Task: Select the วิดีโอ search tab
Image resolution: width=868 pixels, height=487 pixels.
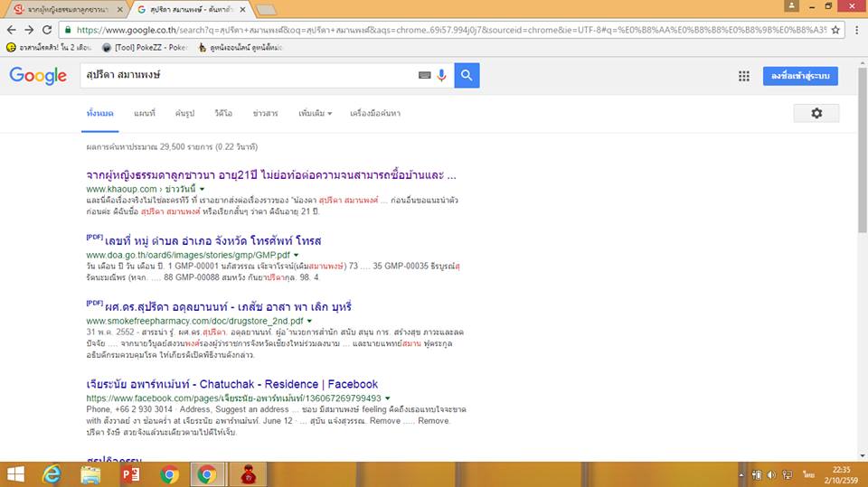Action: pyautogui.click(x=223, y=113)
